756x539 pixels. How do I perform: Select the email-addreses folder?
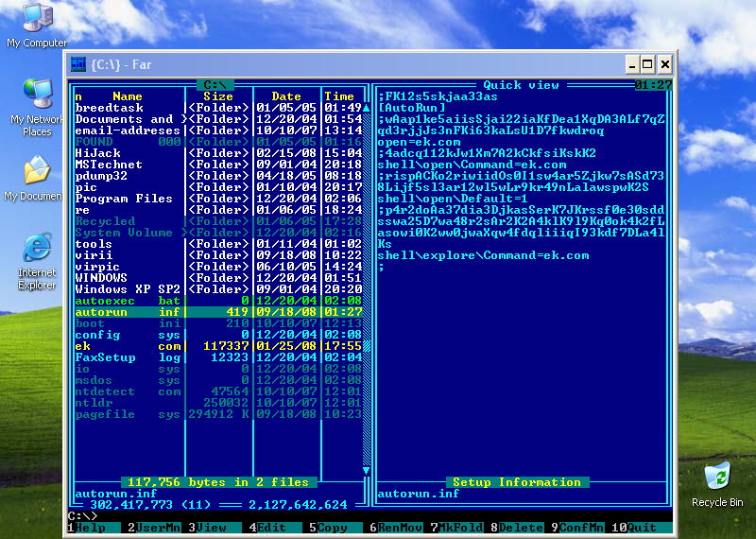click(218, 130)
